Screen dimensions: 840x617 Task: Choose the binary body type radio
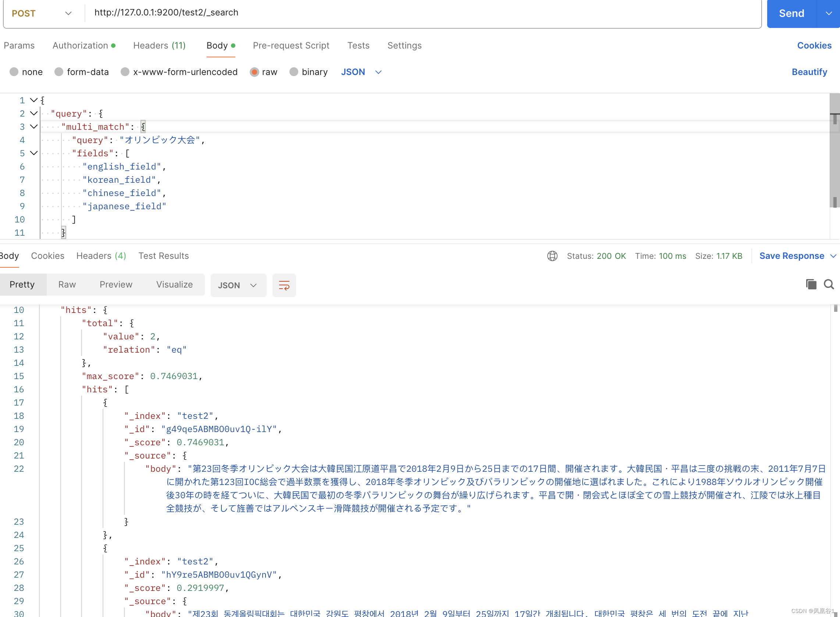[x=294, y=72]
